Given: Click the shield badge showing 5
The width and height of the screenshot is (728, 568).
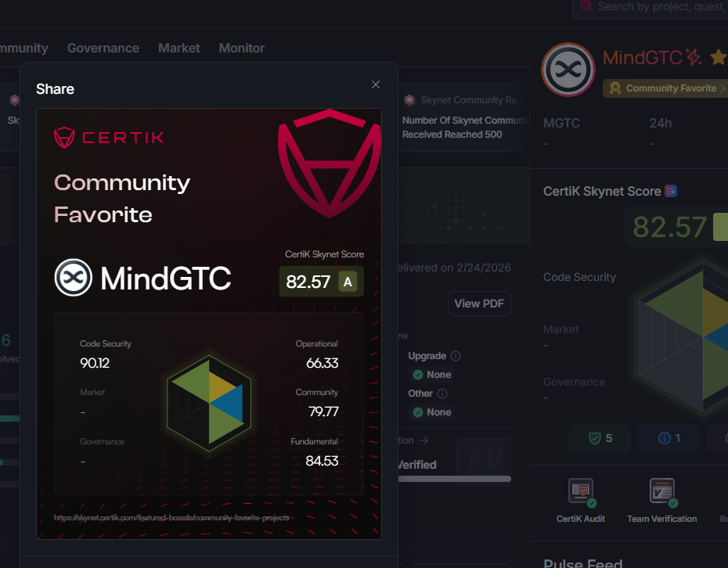Looking at the screenshot, I should tap(600, 438).
